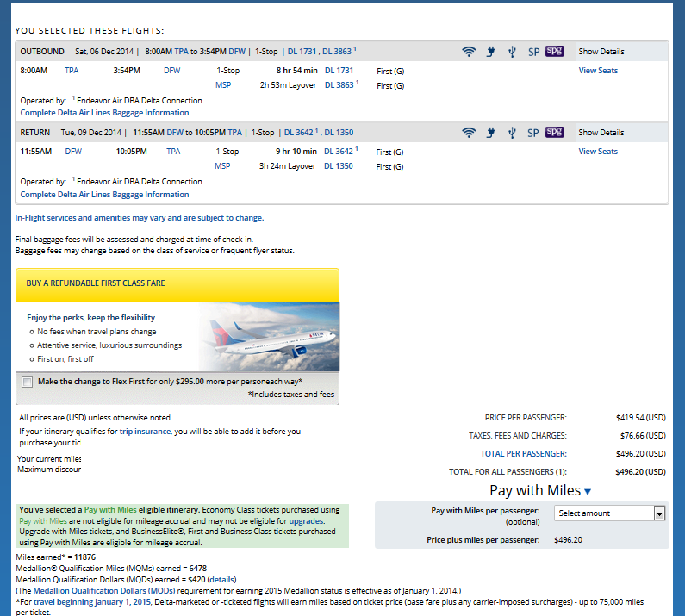
Task: Open View Seats for the outbound flight
Action: 597,71
